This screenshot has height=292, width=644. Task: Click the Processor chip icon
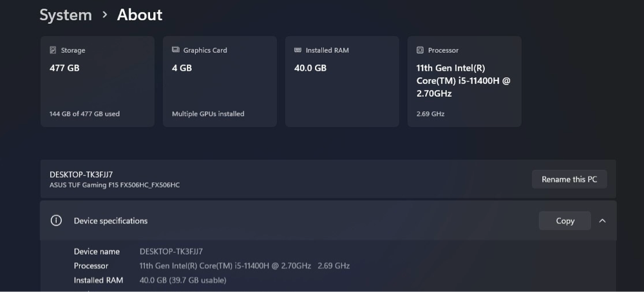(x=420, y=50)
